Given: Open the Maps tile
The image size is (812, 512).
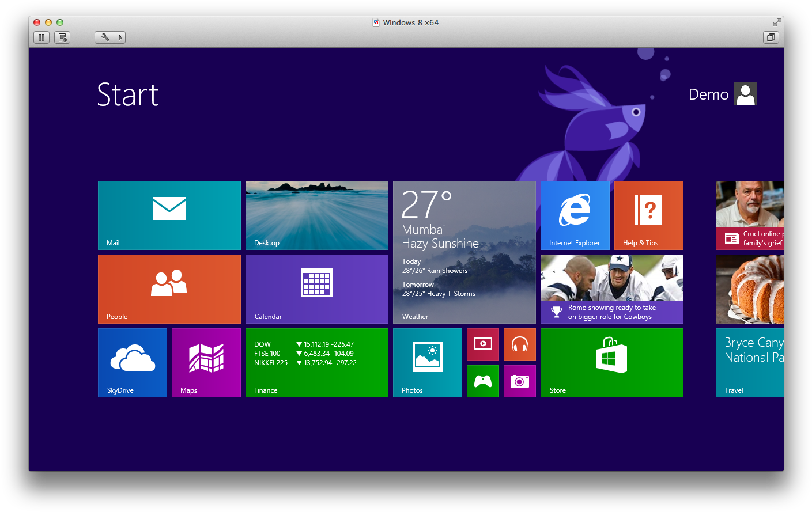Looking at the screenshot, I should (206, 363).
